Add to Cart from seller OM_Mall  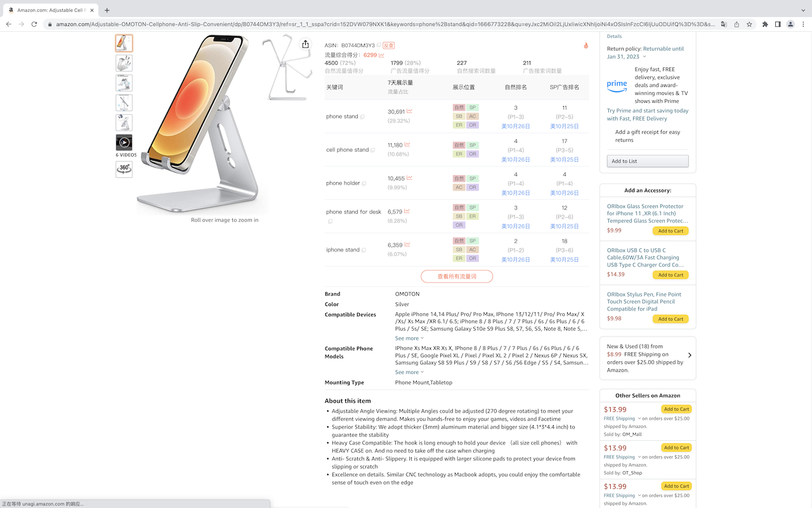(x=676, y=410)
